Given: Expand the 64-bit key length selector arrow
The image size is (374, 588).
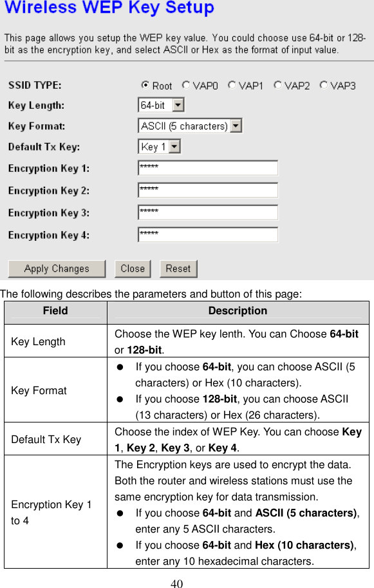Looking at the screenshot, I should point(178,105).
